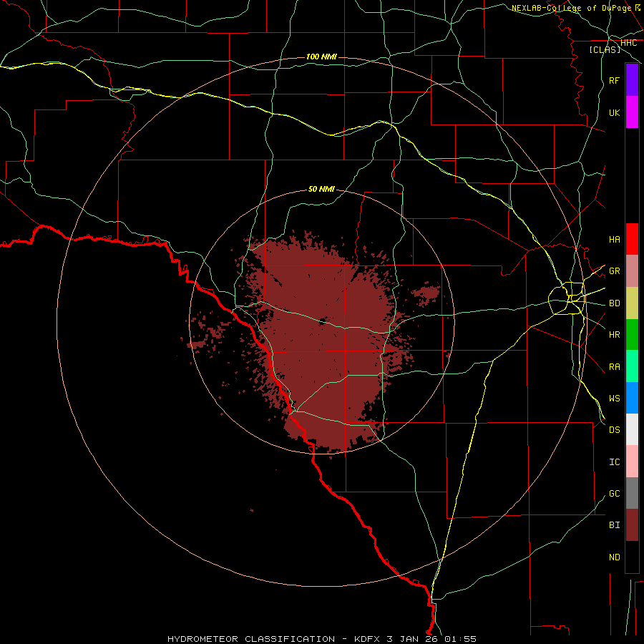Click the RF purple legend swatch
The width and height of the screenshot is (644, 644).
coord(632,80)
